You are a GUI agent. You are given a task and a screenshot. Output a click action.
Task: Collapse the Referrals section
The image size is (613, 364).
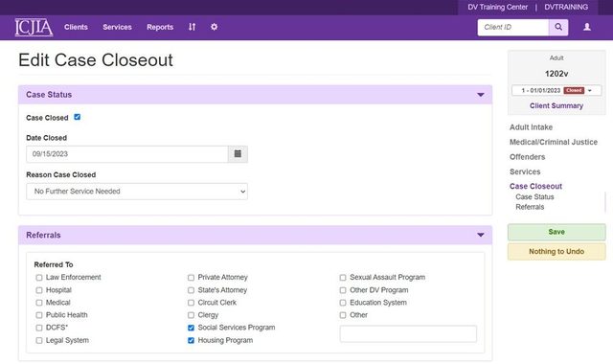coord(481,235)
